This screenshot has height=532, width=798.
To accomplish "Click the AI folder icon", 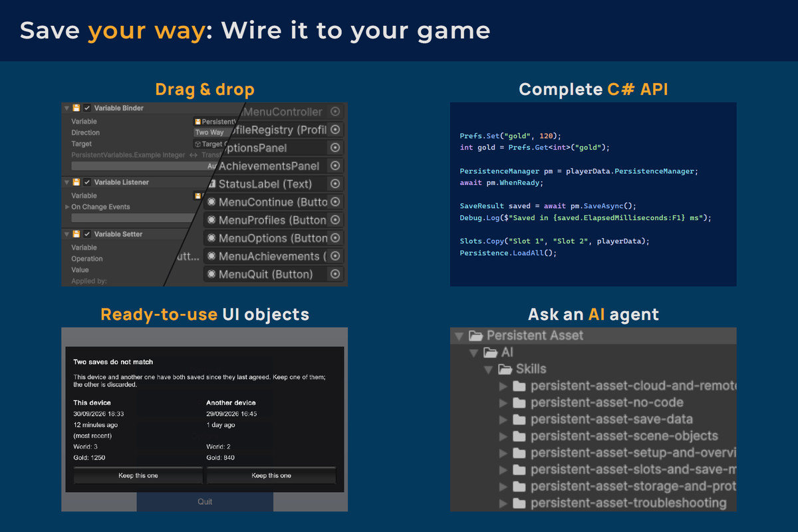I will tap(490, 352).
